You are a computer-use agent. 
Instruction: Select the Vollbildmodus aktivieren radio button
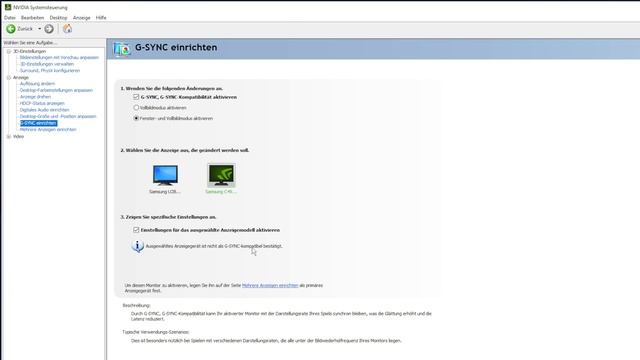(x=136, y=107)
